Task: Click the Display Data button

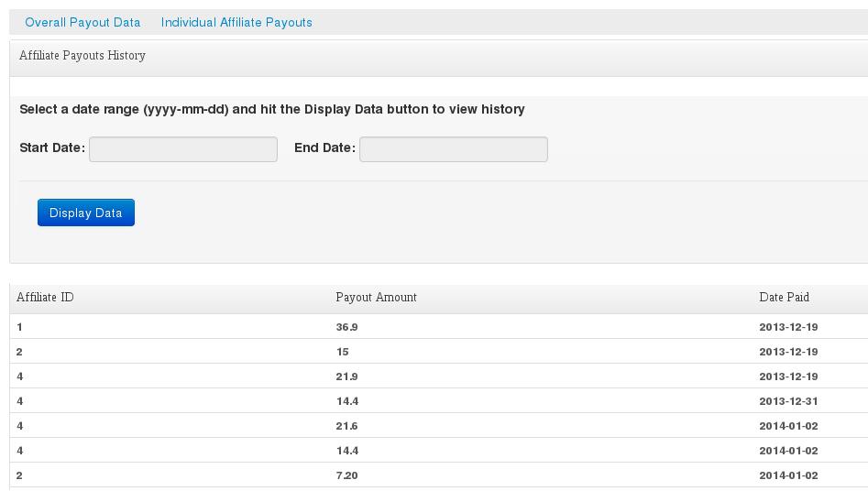Action: click(x=86, y=213)
